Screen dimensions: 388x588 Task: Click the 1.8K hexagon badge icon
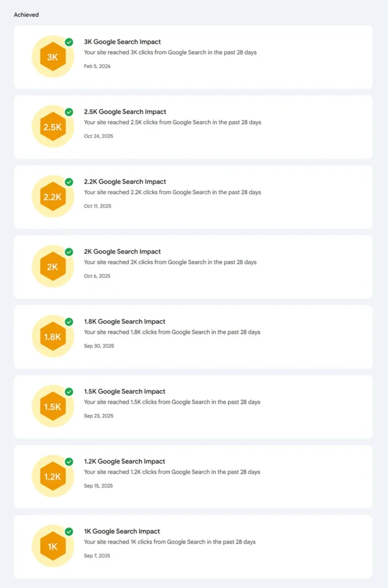[52, 336]
